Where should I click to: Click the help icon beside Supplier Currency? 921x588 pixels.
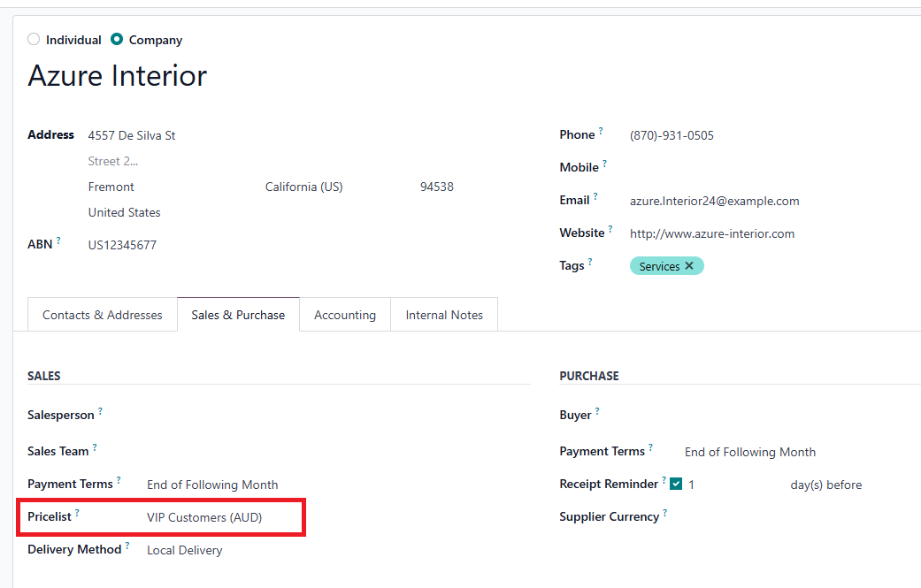pyautogui.click(x=664, y=514)
